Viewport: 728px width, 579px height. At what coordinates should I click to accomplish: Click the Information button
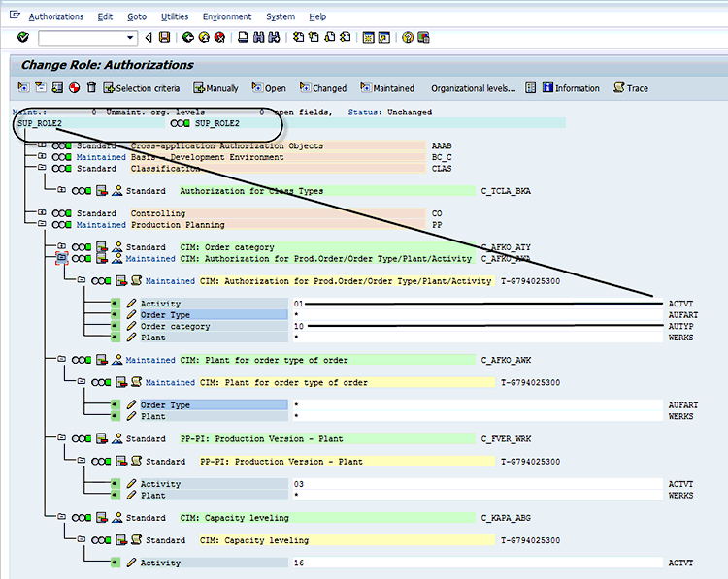click(x=571, y=87)
